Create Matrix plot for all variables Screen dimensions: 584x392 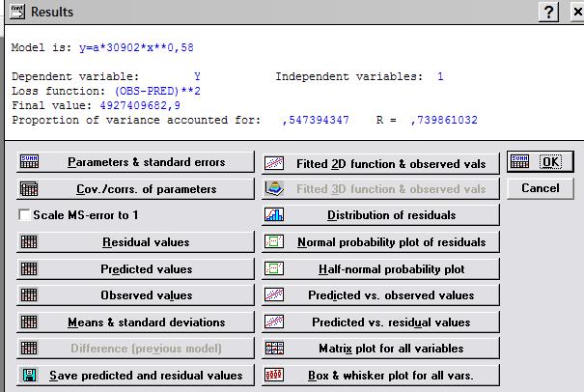pyautogui.click(x=379, y=349)
